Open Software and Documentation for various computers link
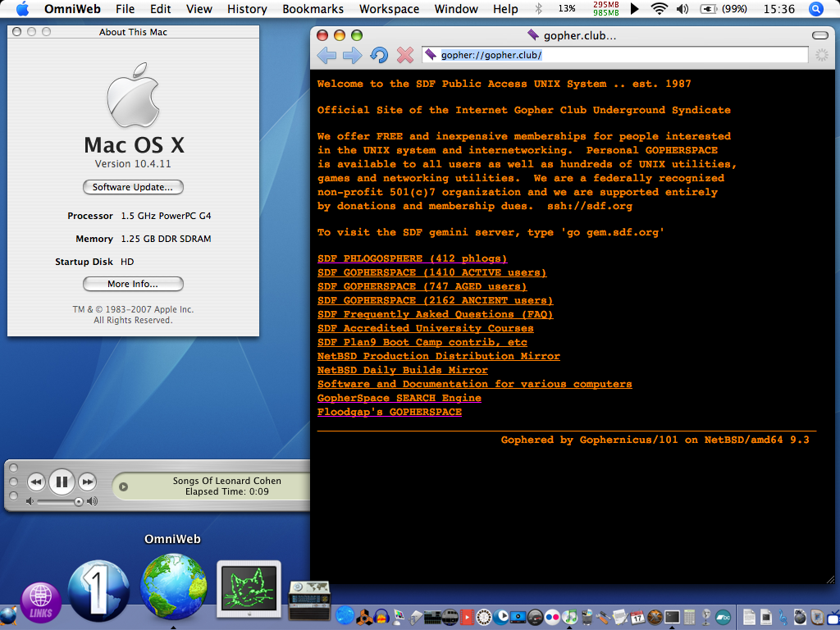Viewport: 840px width, 630px height. pyautogui.click(x=475, y=384)
